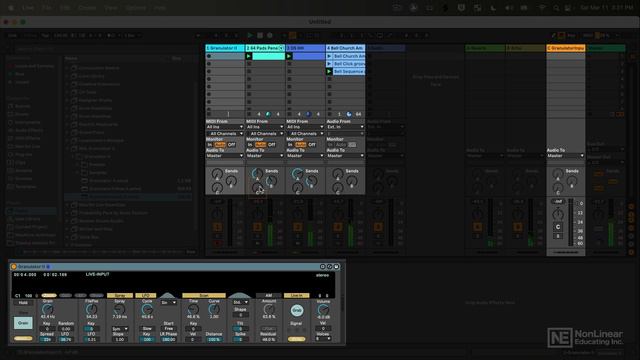The height and width of the screenshot is (360, 640).
Task: Click the transport Stop button
Action: point(260,36)
